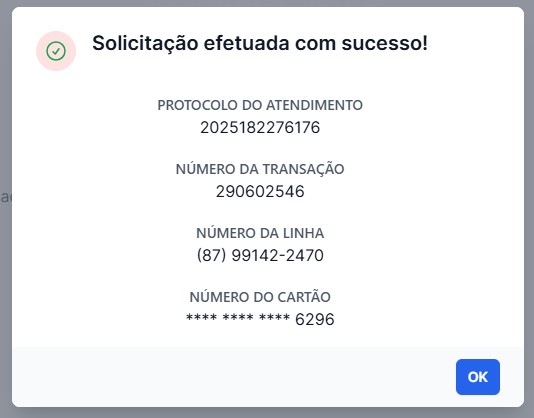
Task: Click the masked card asterisks
Action: 238,318
